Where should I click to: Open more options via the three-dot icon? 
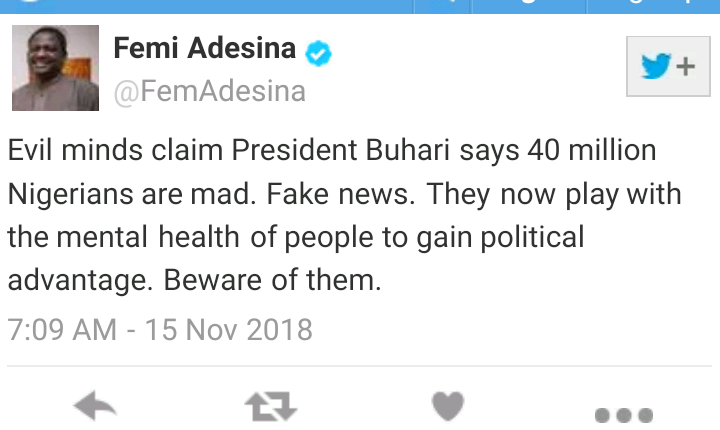623,413
